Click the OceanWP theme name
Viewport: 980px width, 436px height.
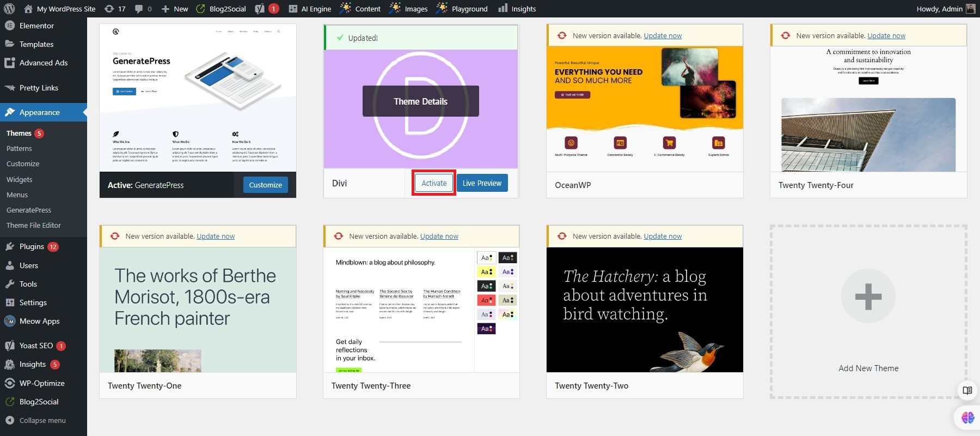[573, 185]
